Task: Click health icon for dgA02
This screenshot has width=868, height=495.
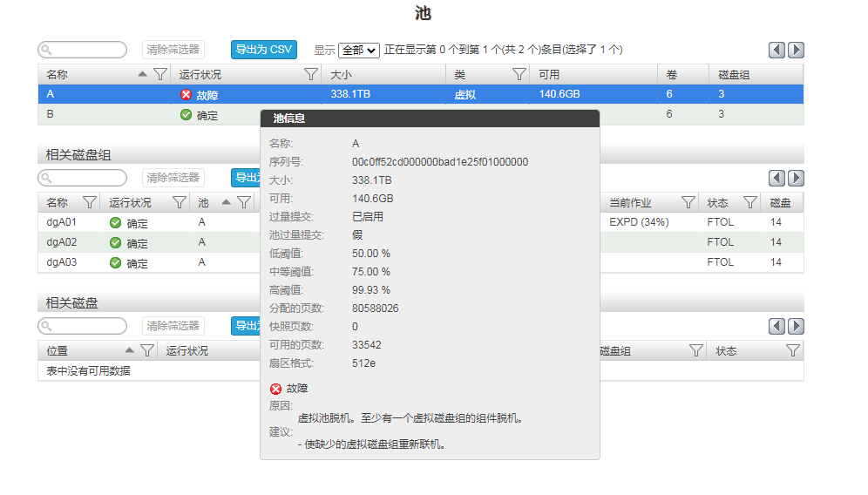Action: (115, 242)
